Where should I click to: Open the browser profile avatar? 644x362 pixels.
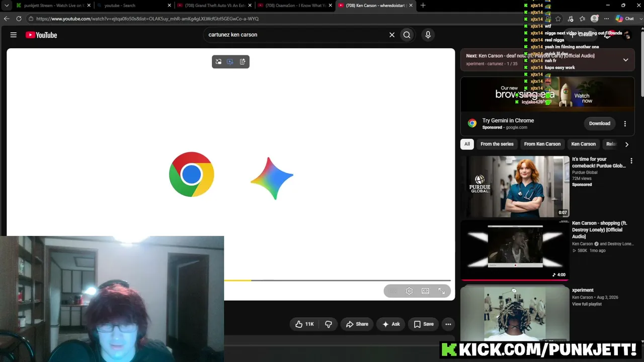click(x=595, y=19)
